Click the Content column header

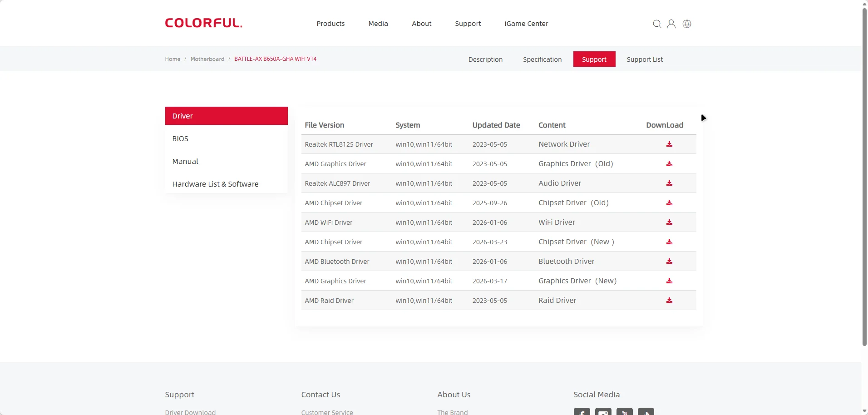click(552, 125)
